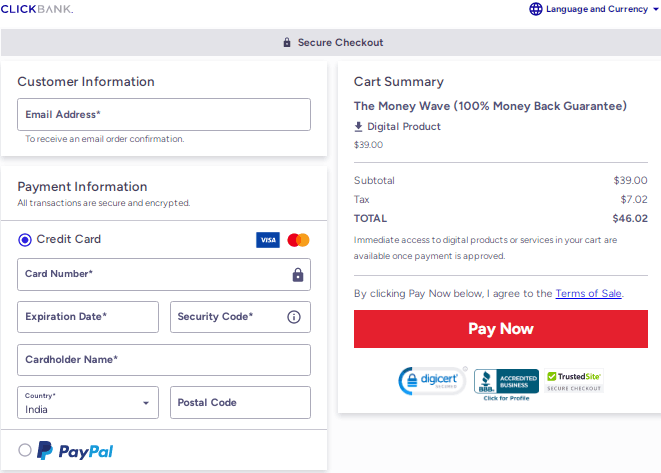The image size is (661, 473).
Task: Click the TrustedSite secure checkout badge
Action: pyautogui.click(x=574, y=380)
